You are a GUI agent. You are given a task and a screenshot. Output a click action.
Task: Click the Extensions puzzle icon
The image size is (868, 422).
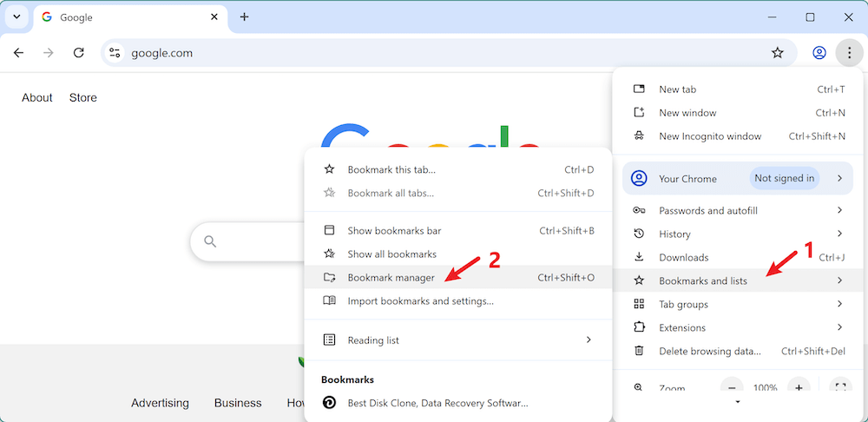tap(639, 327)
